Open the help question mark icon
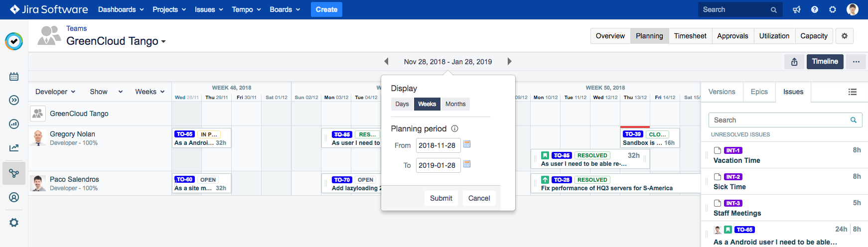The width and height of the screenshot is (868, 247). (815, 9)
